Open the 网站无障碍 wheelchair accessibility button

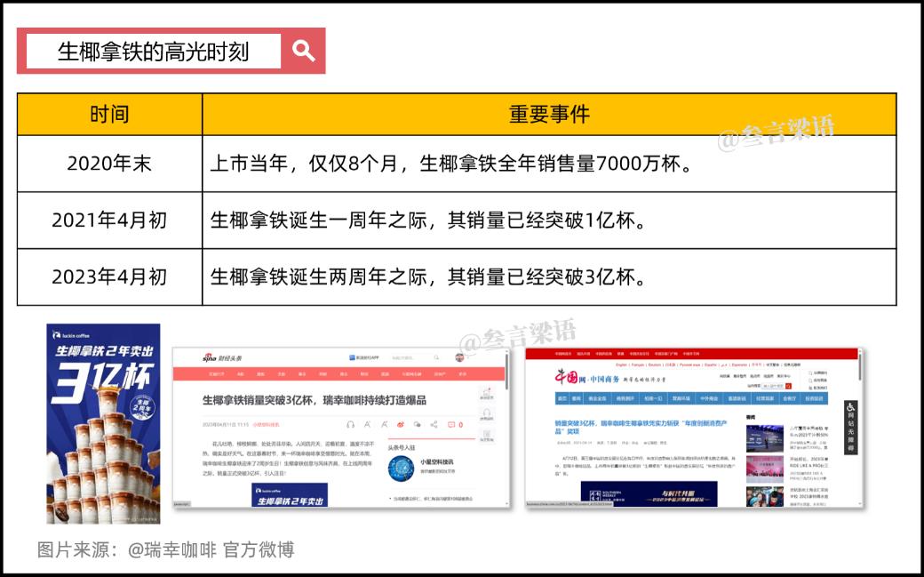[850, 427]
